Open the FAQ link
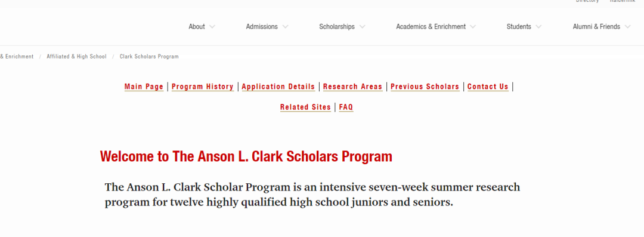The height and width of the screenshot is (237, 644). click(x=346, y=107)
